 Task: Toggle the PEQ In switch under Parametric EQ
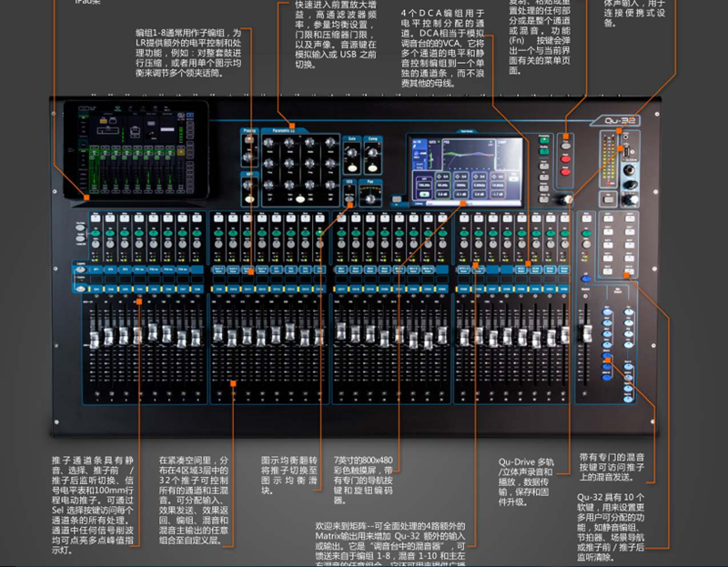[300, 199]
